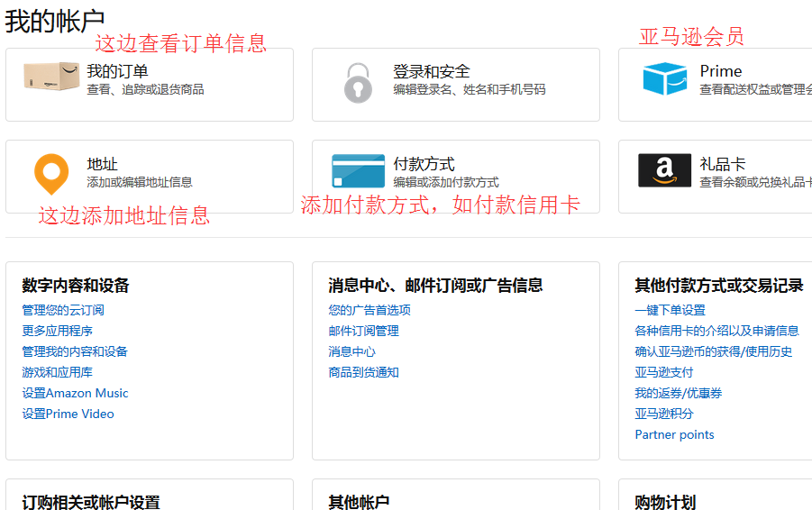Open 更多应用程序 link
Image resolution: width=812 pixels, height=510 pixels.
(57, 331)
